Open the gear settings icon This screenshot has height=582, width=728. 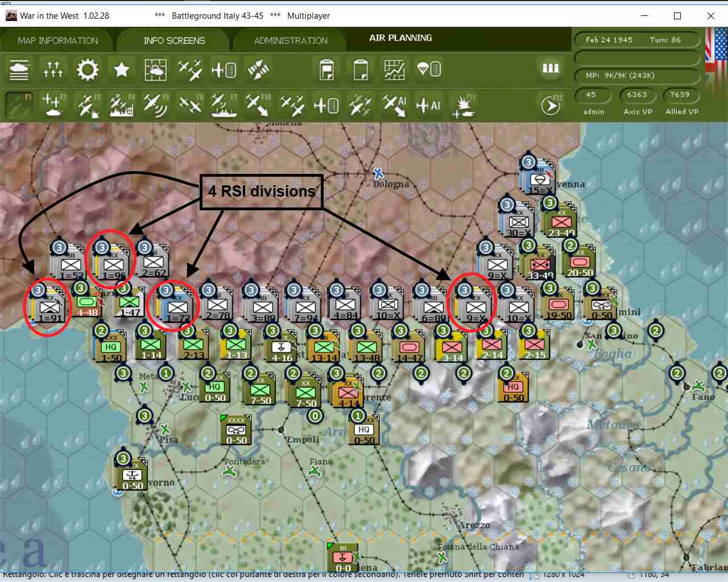pos(87,70)
